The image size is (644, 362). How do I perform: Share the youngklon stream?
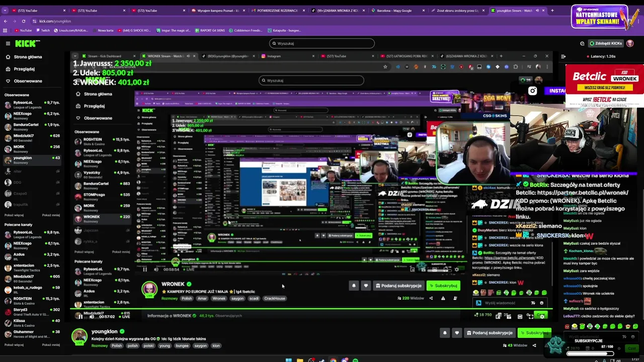pos(534,345)
